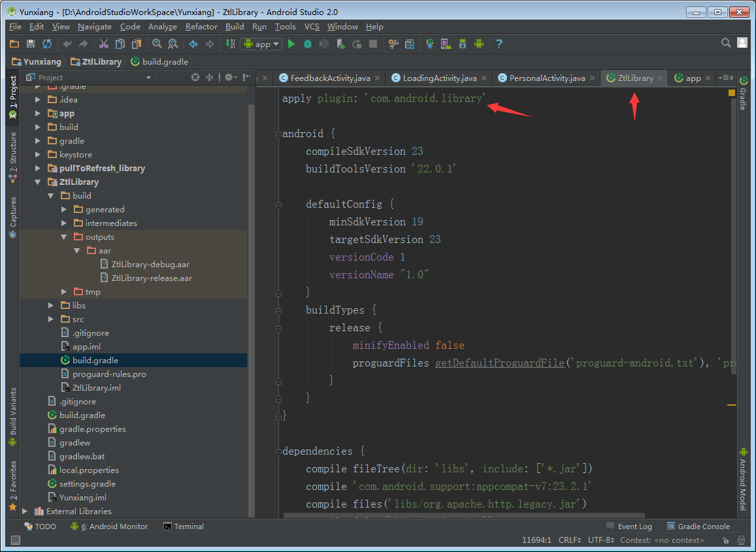756x552 pixels.
Task: Toggle the 1: Project tool window
Action: click(x=12, y=97)
